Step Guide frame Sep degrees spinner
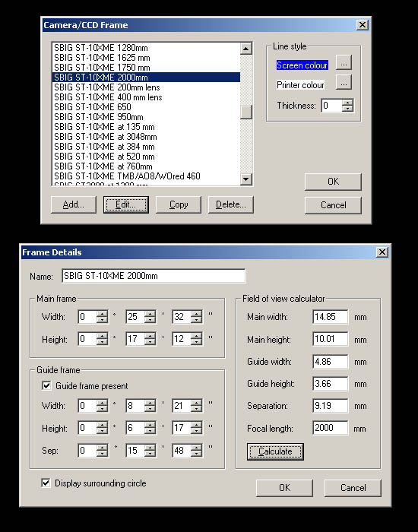 [x=102, y=451]
